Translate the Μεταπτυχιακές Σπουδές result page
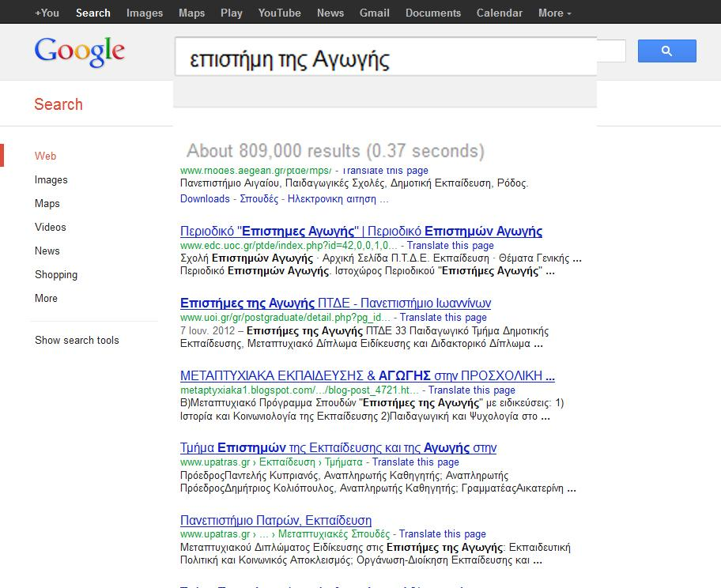The width and height of the screenshot is (721, 588). 442,533
